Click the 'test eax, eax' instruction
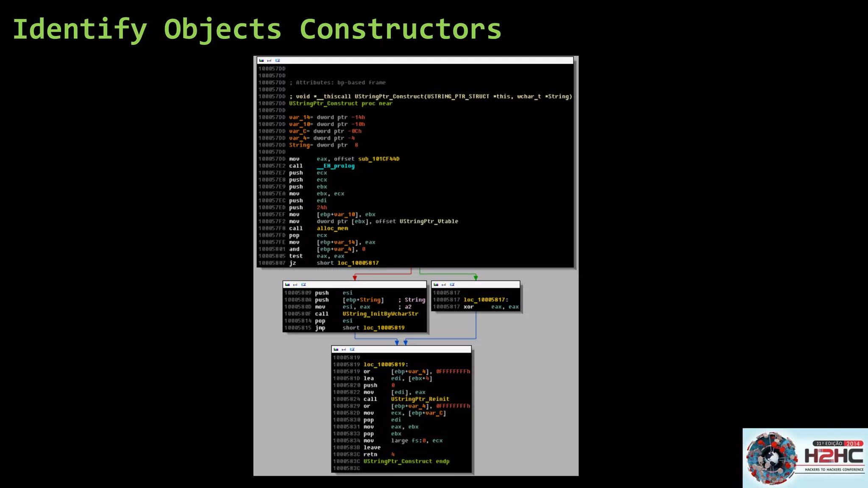 coord(317,256)
